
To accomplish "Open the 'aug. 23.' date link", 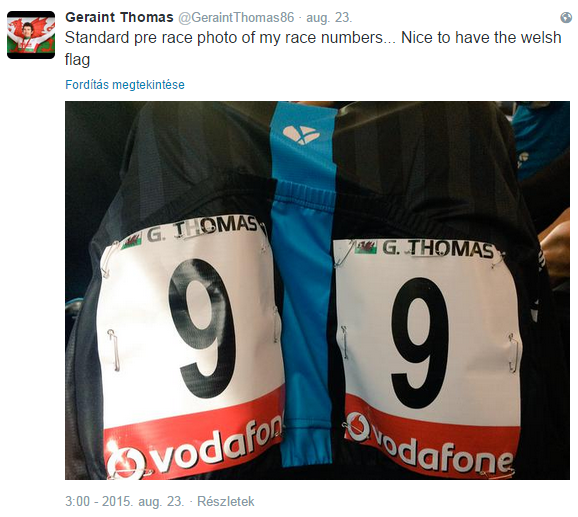I will (329, 18).
